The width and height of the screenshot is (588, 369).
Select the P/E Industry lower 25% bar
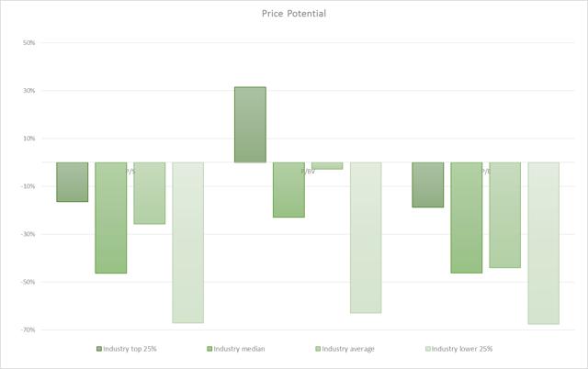click(x=543, y=243)
